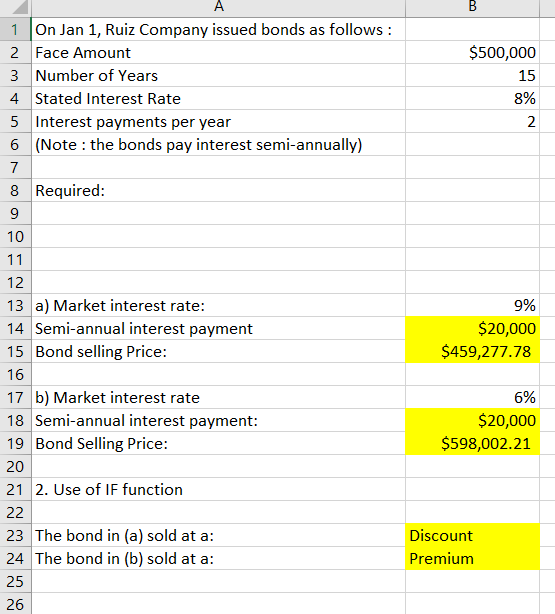
Task: Click 'Semi-annual interest payment' in row 14
Action: click(218, 329)
